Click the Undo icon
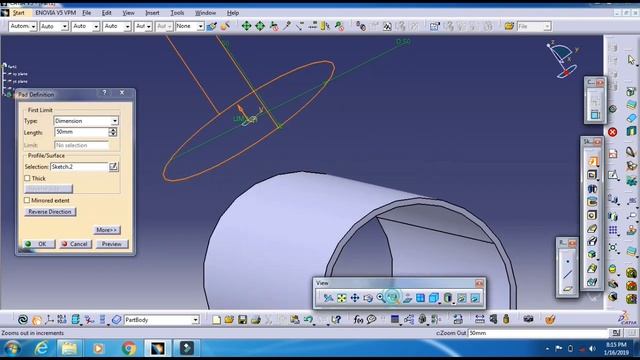This screenshot has width=640, height=360. click(x=308, y=320)
